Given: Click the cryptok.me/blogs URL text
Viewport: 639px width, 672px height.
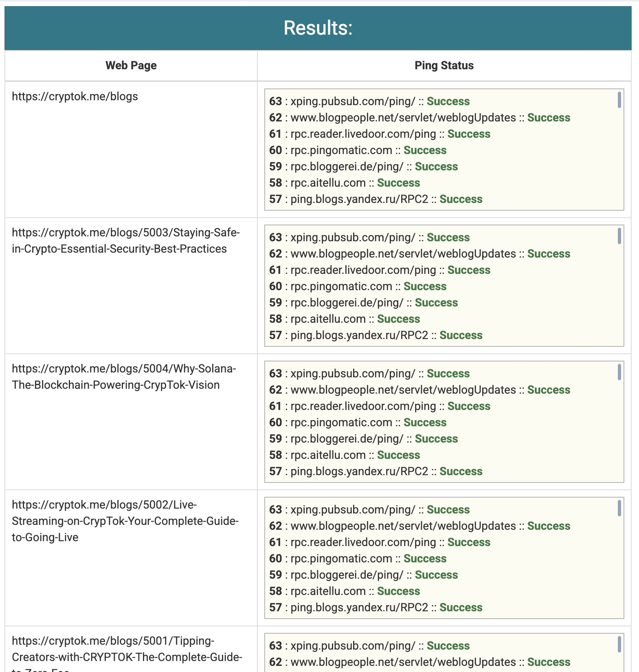Looking at the screenshot, I should tap(75, 97).
